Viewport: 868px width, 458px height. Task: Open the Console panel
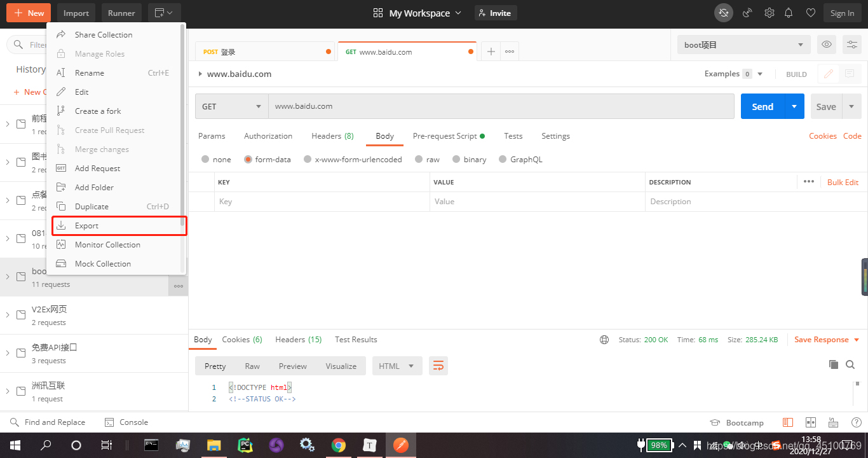(x=126, y=422)
